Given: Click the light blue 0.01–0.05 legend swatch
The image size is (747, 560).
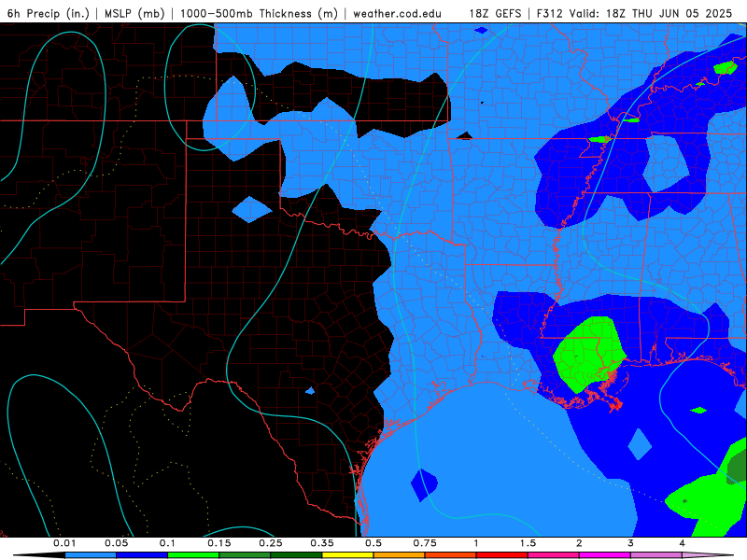Looking at the screenshot, I should pyautogui.click(x=91, y=555).
